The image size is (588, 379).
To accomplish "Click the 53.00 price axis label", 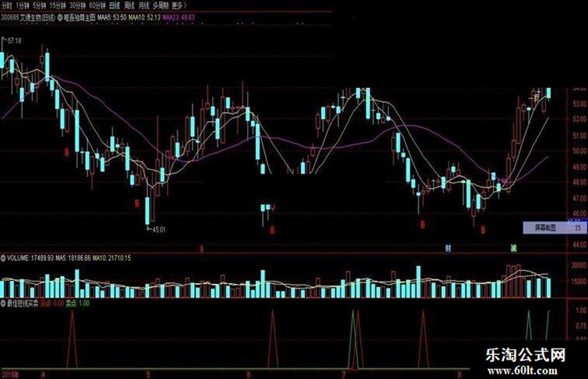I will tap(579, 103).
